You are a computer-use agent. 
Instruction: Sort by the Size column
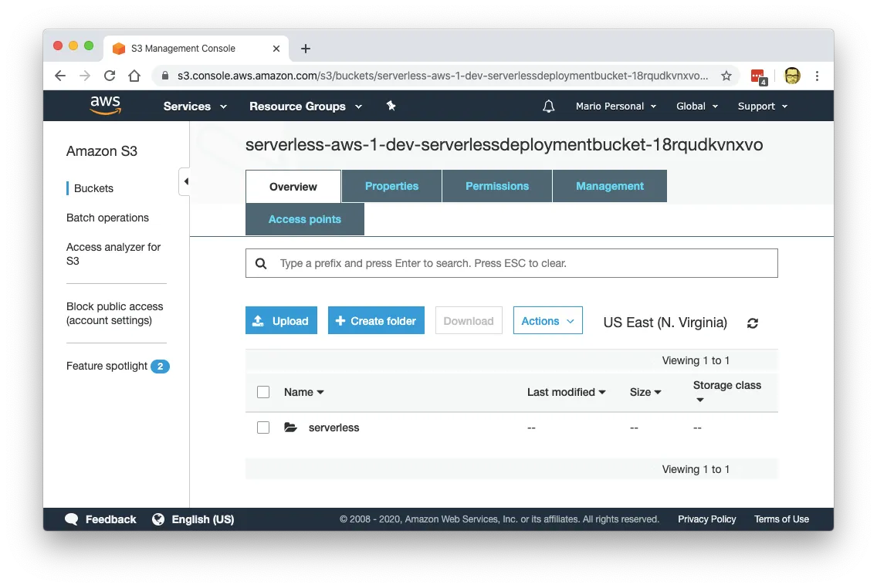coord(645,392)
